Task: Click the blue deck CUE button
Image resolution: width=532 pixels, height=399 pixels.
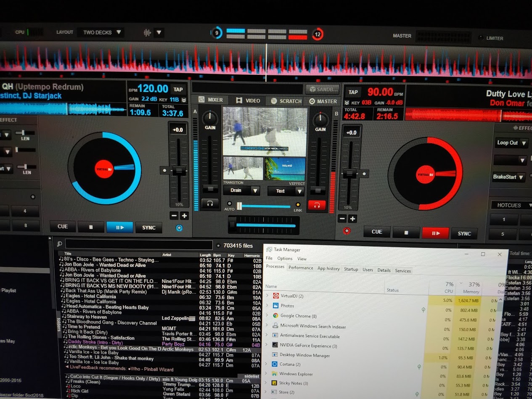Action: [x=63, y=226]
